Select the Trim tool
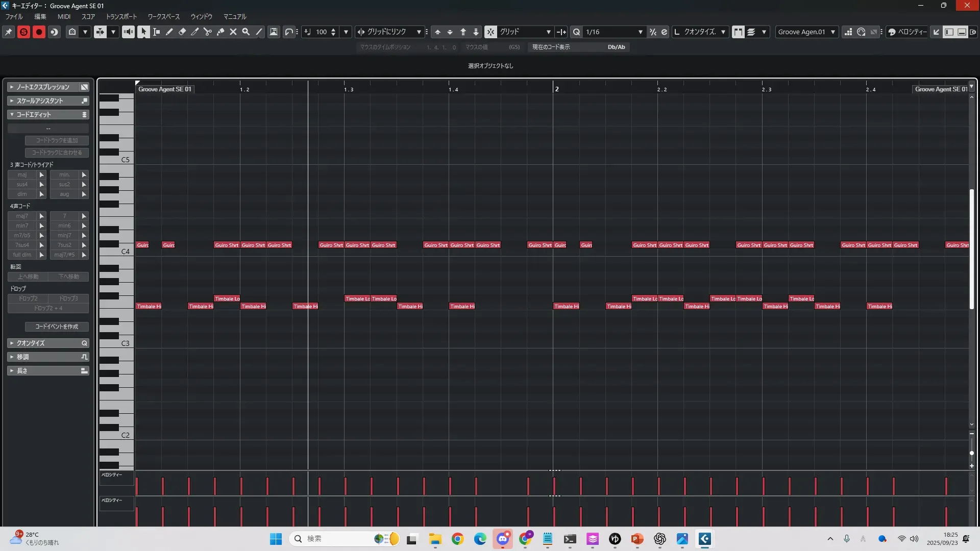 pos(195,32)
